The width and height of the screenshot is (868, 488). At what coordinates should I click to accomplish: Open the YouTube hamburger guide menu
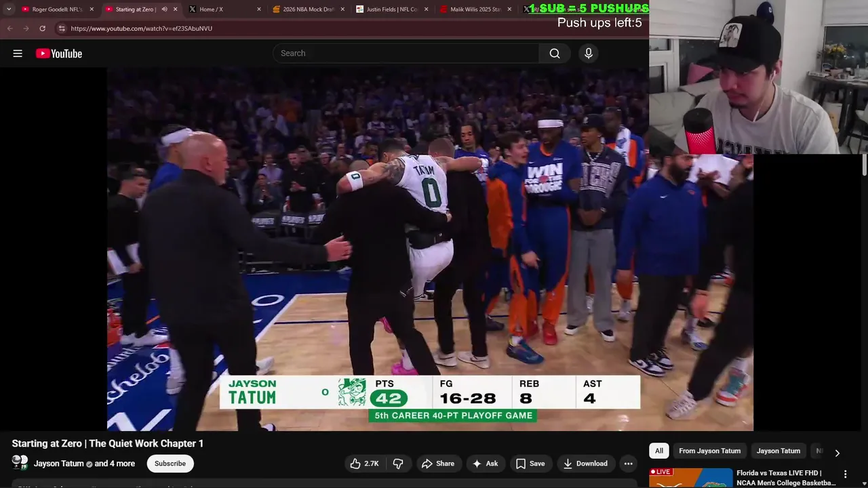click(18, 54)
